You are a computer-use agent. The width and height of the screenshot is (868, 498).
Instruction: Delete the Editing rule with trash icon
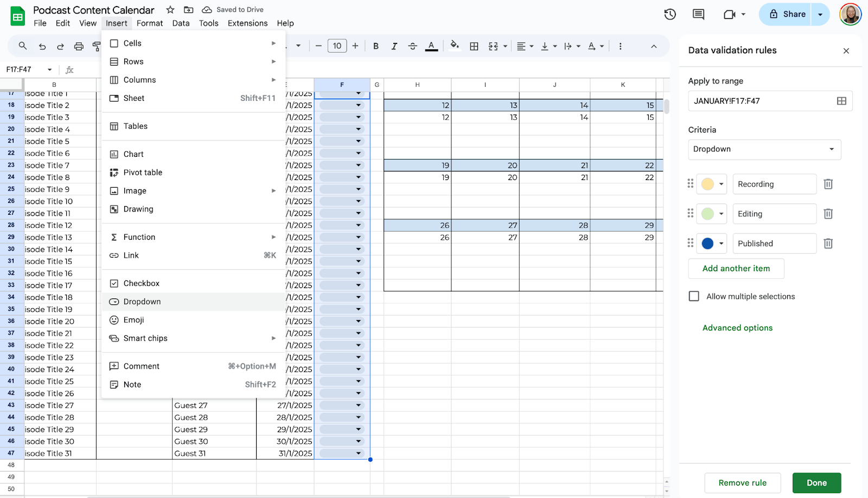coord(827,213)
